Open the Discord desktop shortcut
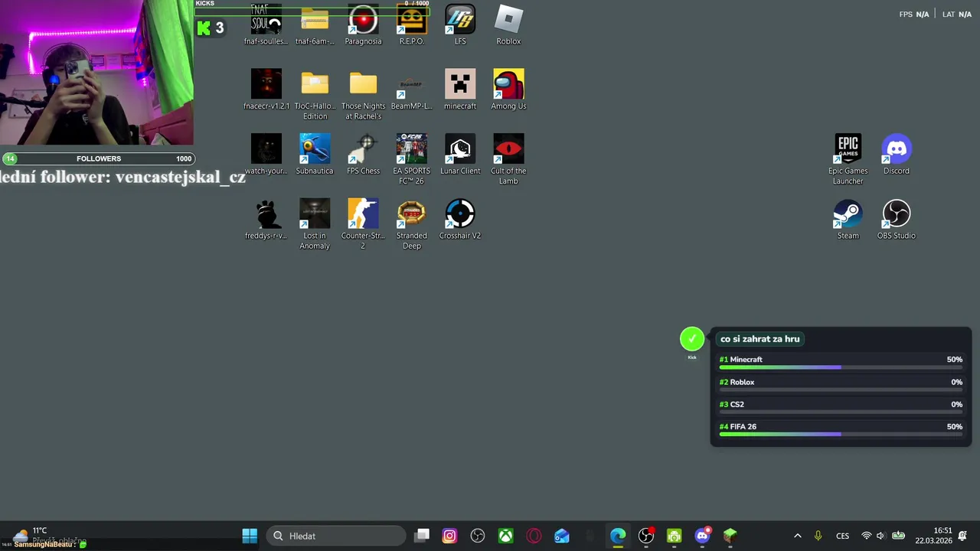 [x=896, y=155]
